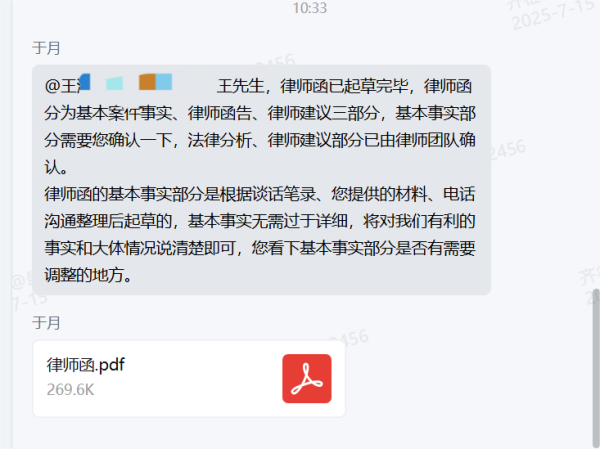Click the line starting 律师函的基本事实部分

[260, 194]
